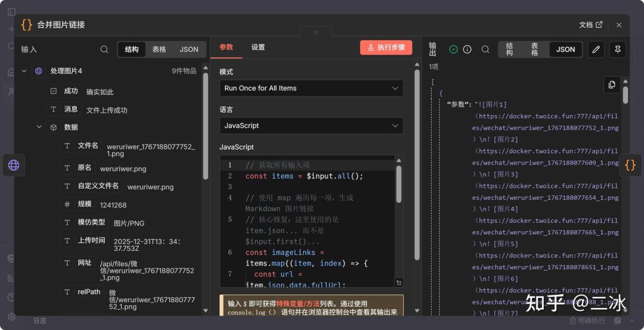
Task: Switch input view to JSON
Action: (189, 49)
